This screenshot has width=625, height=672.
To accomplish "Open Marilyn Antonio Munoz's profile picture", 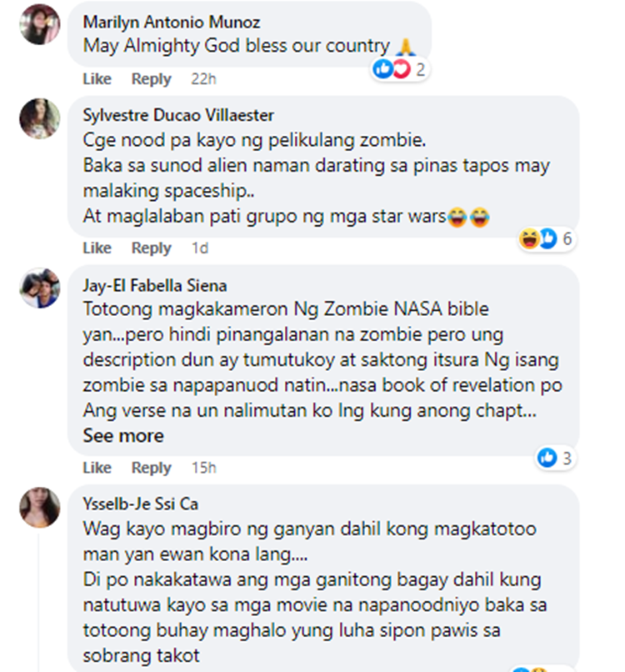I will pos(40,24).
